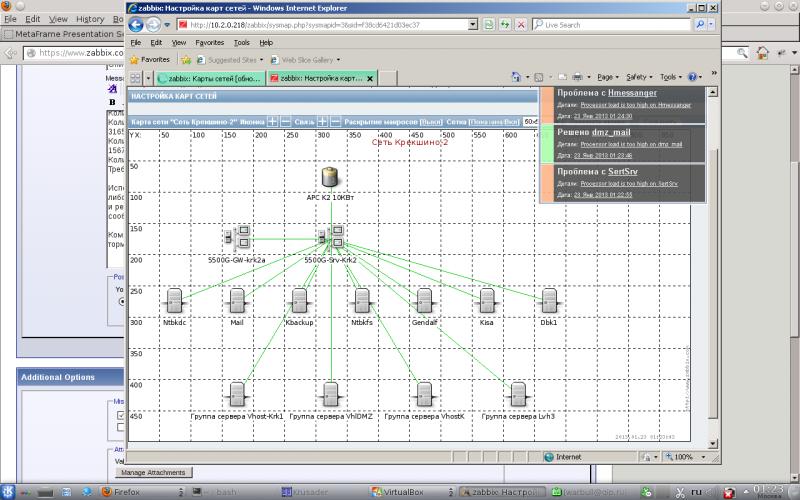Click the 5500G-GW-krk2a switch icon
800x500 pixels.
coord(237,238)
